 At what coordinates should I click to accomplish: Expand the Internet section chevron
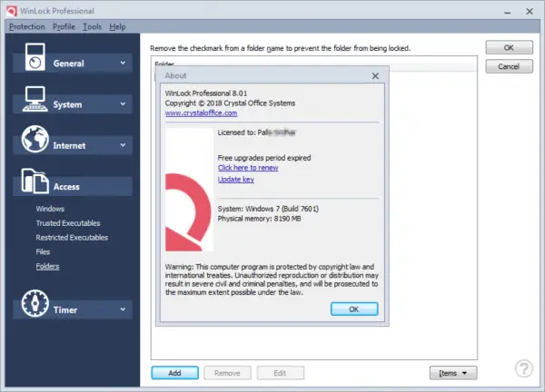pos(123,145)
